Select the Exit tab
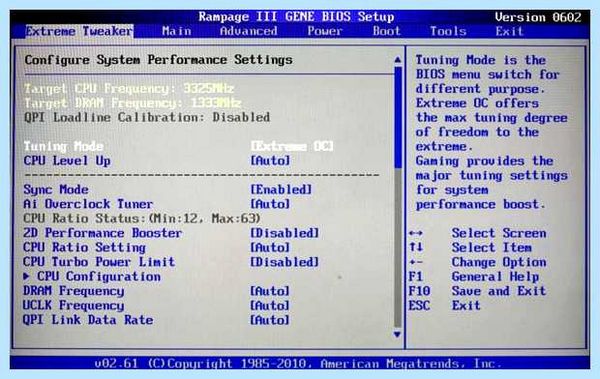The width and height of the screenshot is (600, 379). (509, 31)
